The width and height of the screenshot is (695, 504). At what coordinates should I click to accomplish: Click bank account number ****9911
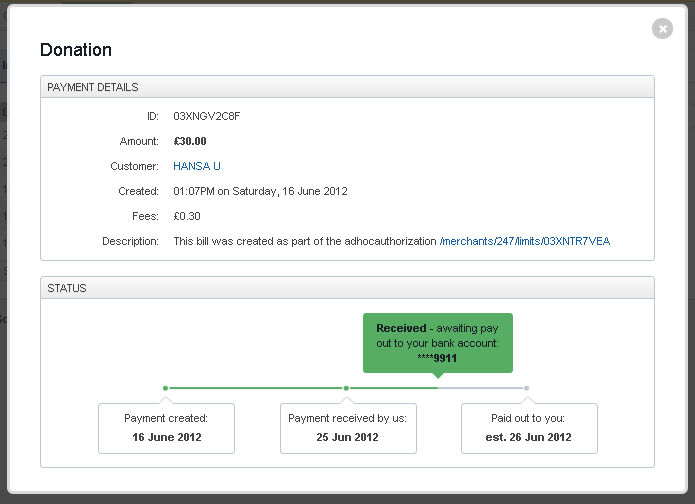pos(437,358)
